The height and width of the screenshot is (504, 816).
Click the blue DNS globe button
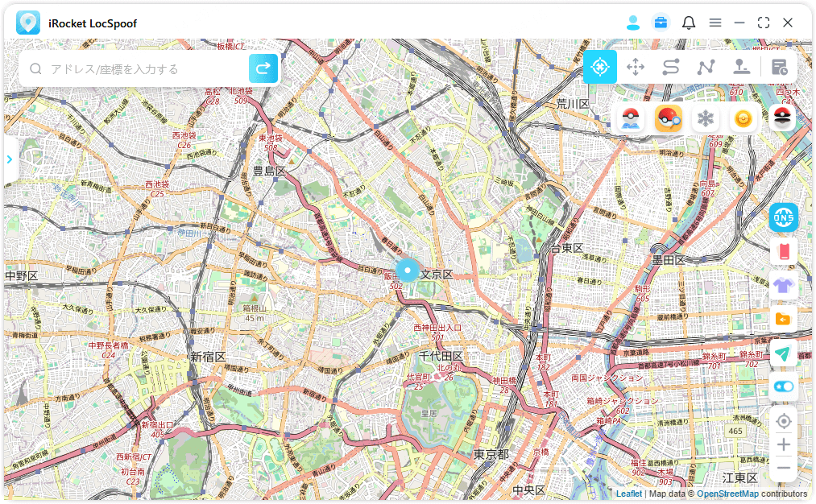784,217
